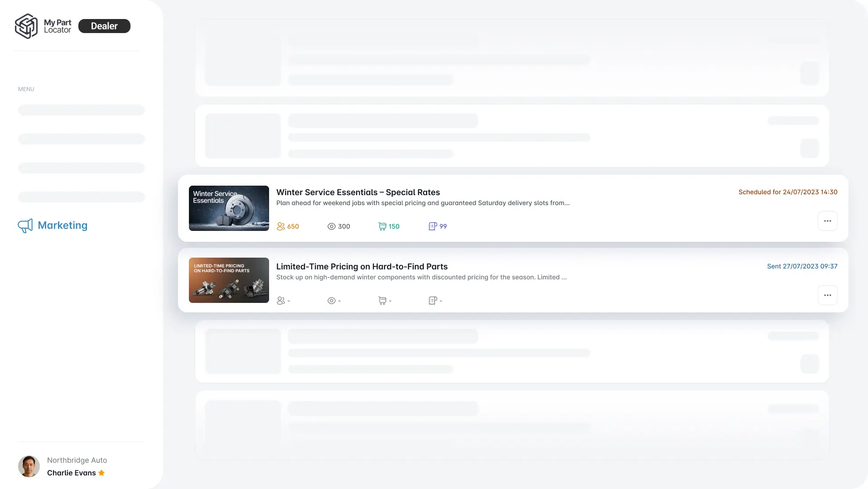
Task: Click the cart icon showing 150
Action: (x=382, y=226)
